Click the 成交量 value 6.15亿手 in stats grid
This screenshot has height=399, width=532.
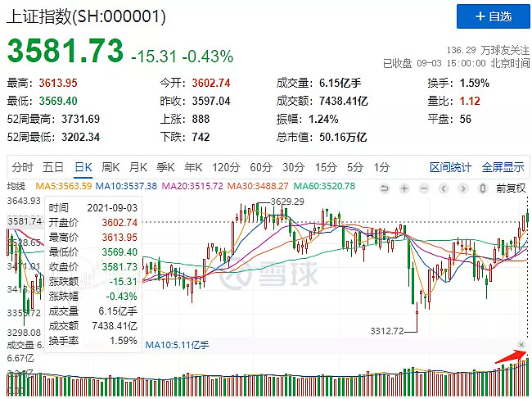click(340, 83)
